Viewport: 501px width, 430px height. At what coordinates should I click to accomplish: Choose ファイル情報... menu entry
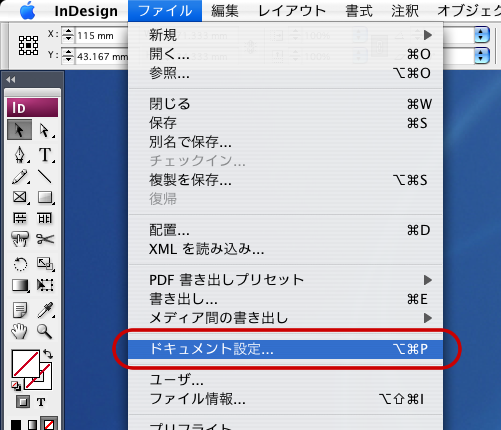click(x=286, y=399)
